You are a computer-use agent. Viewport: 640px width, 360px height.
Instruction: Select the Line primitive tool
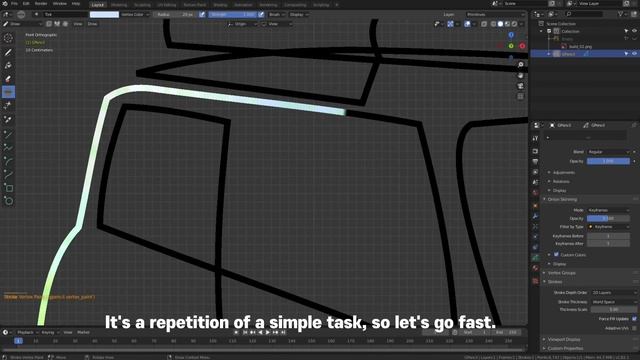tap(8, 134)
